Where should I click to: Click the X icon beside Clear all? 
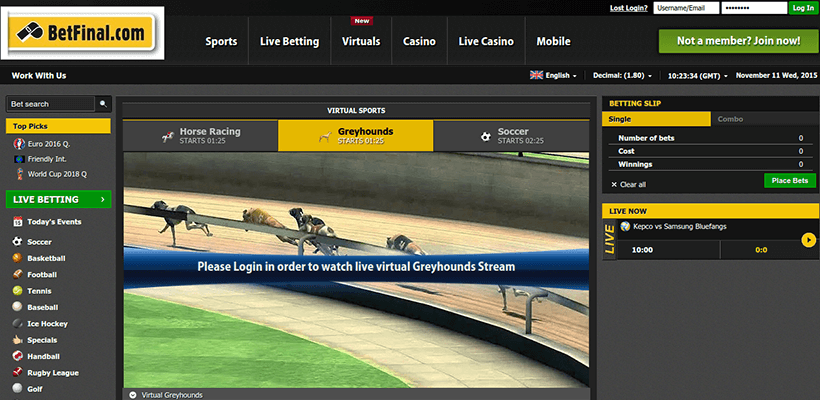[614, 185]
